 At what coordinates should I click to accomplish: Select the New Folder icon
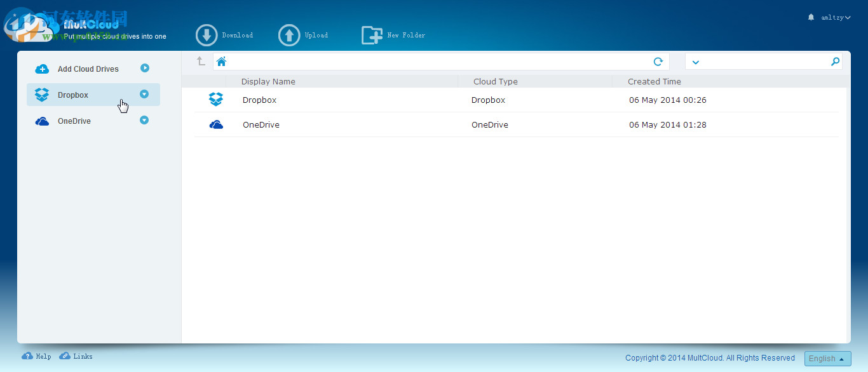point(372,35)
